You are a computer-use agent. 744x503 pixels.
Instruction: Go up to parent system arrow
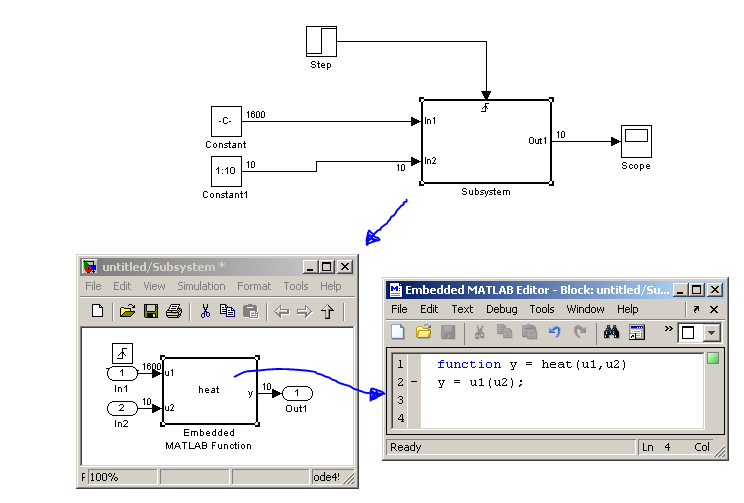(328, 311)
